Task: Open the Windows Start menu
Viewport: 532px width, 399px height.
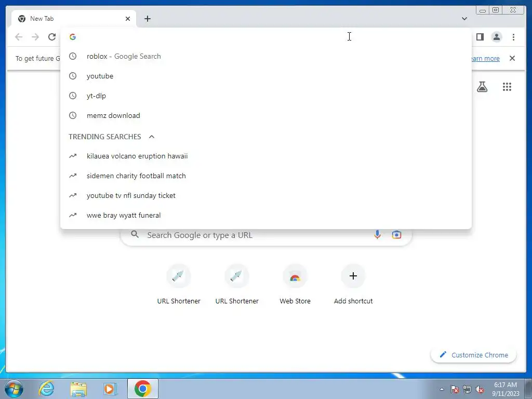Action: pyautogui.click(x=14, y=389)
